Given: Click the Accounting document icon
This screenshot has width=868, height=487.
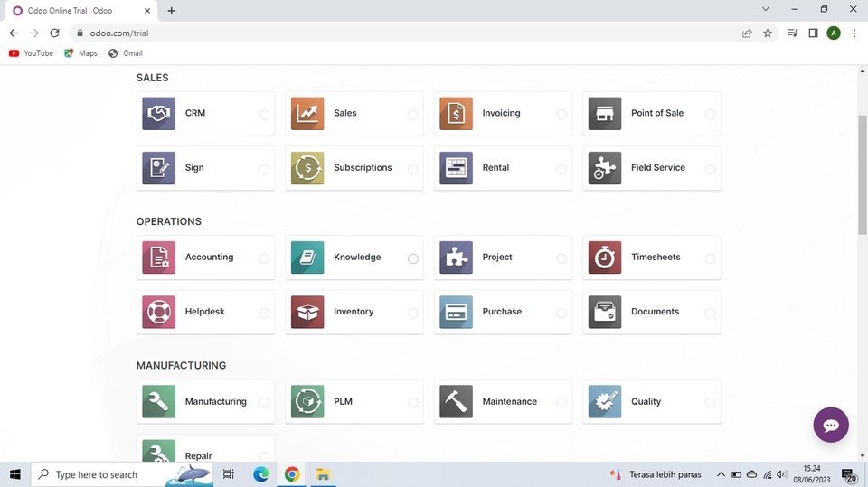Looking at the screenshot, I should tap(159, 258).
